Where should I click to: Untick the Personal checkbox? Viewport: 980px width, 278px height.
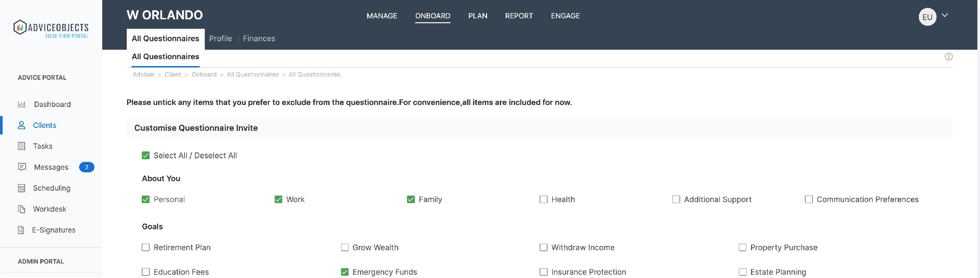pos(146,199)
